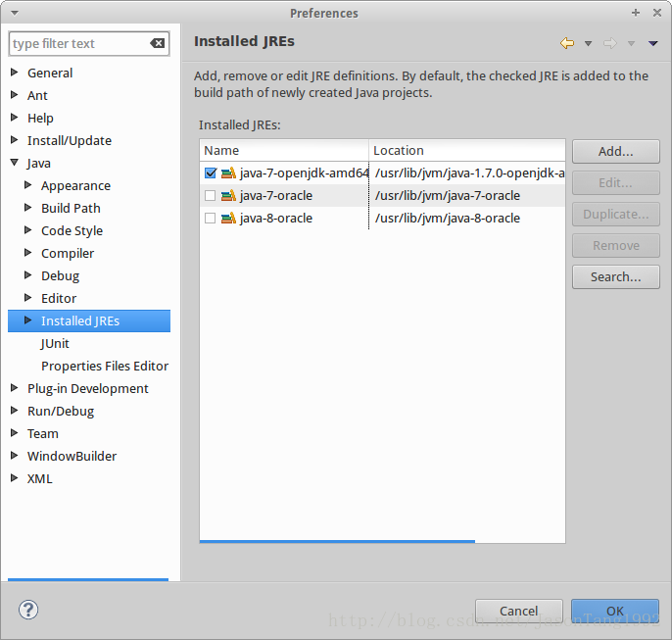This screenshot has width=672, height=640.
Task: Collapse the Java tree node
Action: pos(14,163)
